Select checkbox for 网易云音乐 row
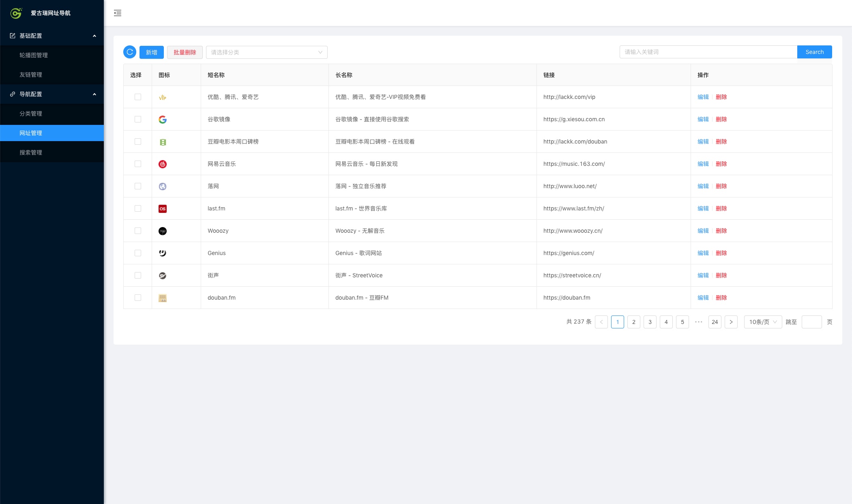Viewport: 852px width, 504px height. click(138, 164)
